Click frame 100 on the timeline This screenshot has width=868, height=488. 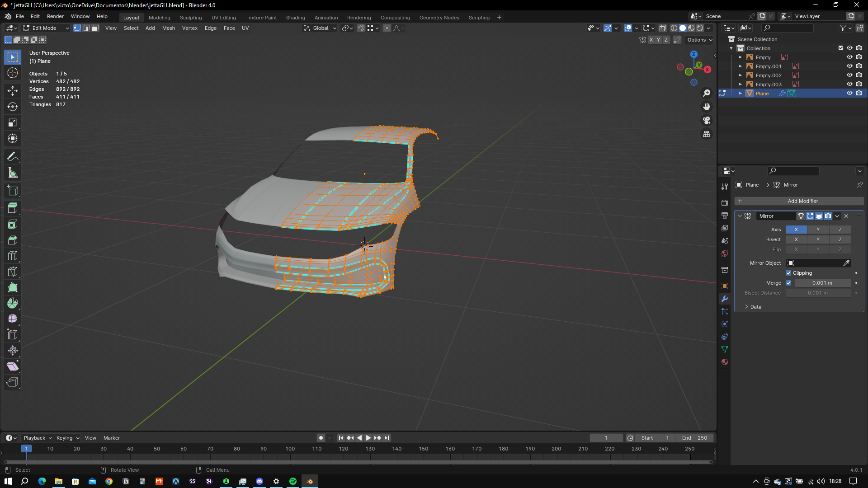(x=290, y=449)
